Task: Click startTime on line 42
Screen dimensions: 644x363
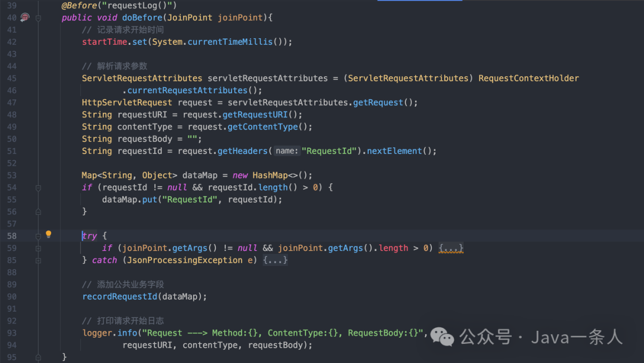Action: pyautogui.click(x=104, y=42)
